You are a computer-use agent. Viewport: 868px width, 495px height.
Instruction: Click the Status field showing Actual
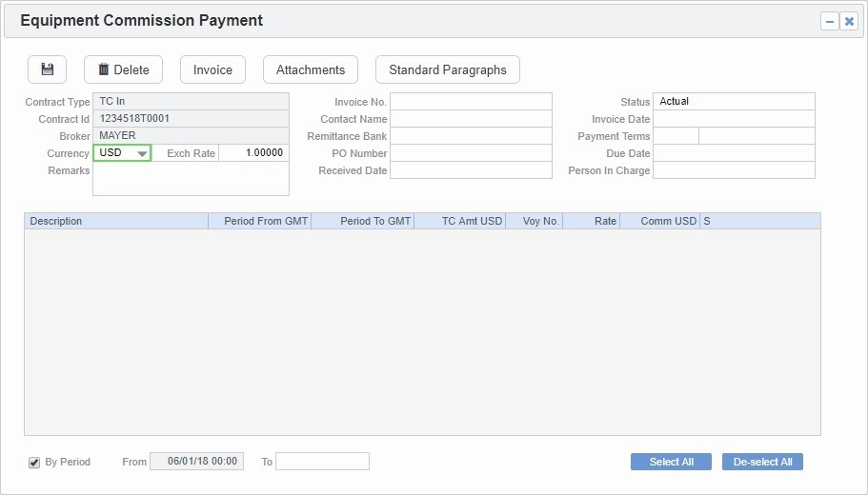734,101
